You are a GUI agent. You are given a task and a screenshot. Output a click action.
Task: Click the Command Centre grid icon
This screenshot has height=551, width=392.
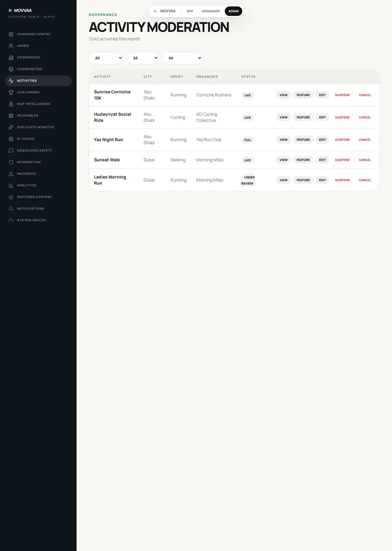(11, 34)
